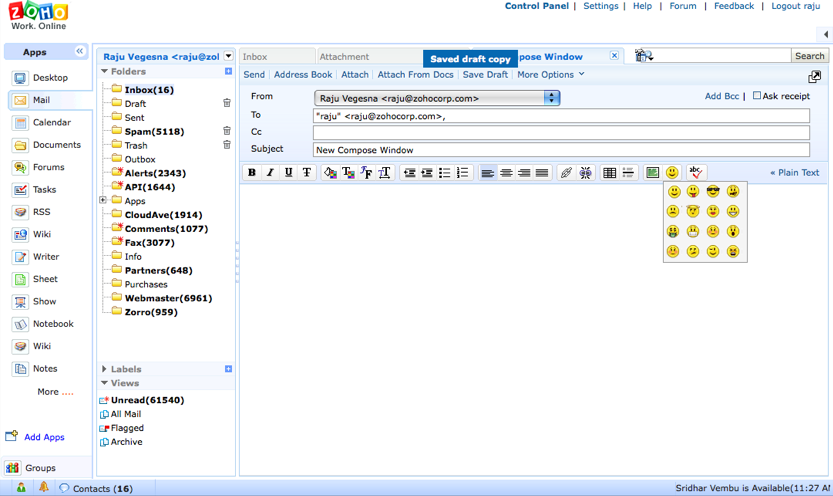Enable the Ask receipt checkbox
Viewport: 833px width, 496px height.
click(x=757, y=96)
